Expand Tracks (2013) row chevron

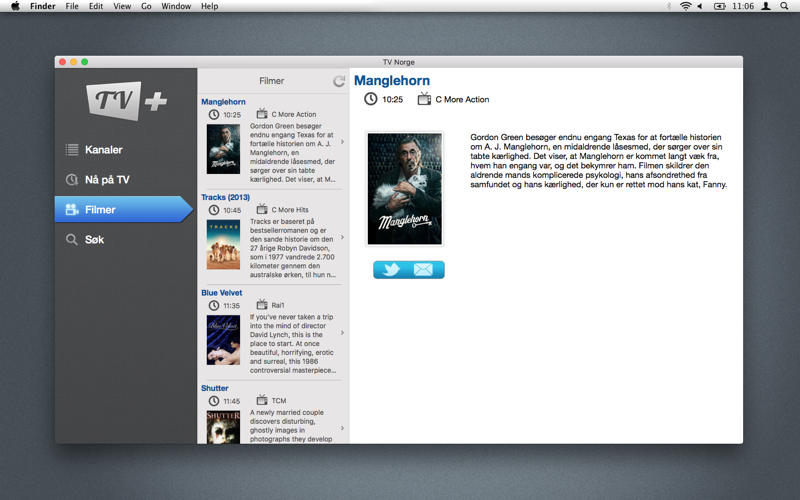pyautogui.click(x=342, y=237)
